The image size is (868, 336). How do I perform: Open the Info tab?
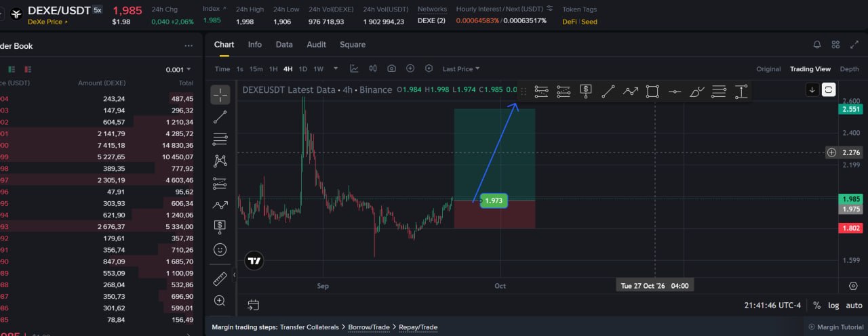[255, 45]
